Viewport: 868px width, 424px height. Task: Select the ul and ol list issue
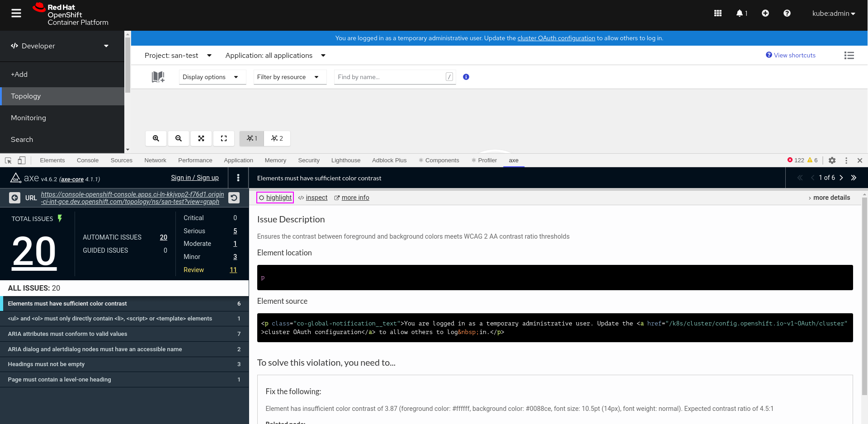pyautogui.click(x=124, y=319)
